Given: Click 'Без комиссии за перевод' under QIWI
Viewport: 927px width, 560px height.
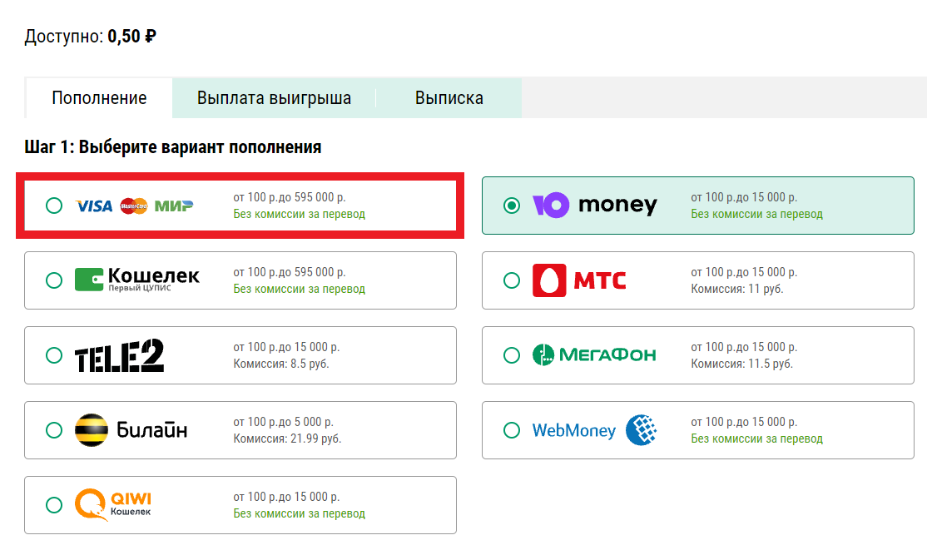Looking at the screenshot, I should point(299,513).
